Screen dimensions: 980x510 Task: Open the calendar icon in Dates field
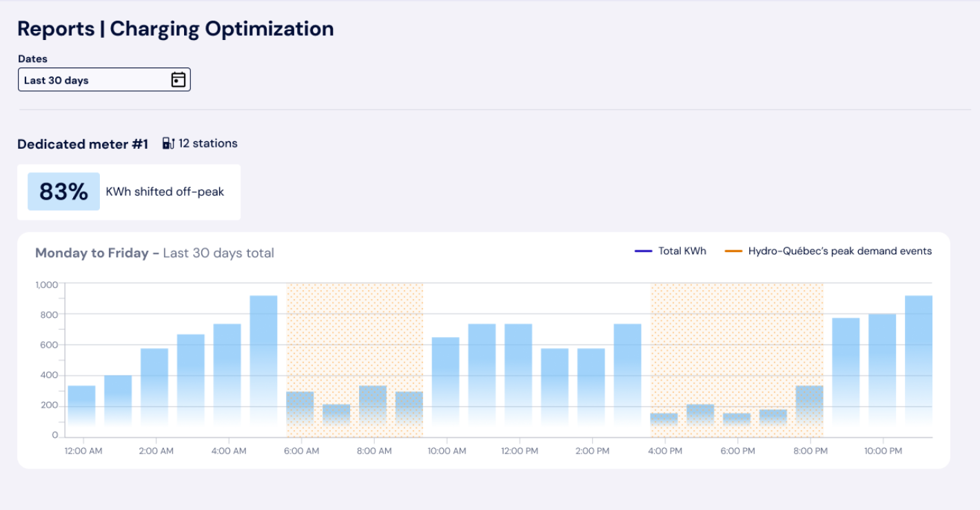178,80
